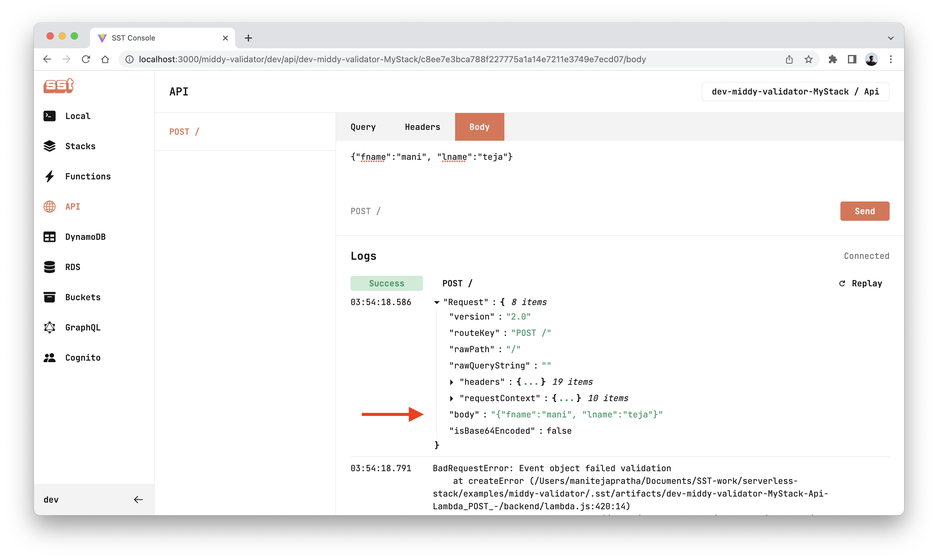Collapse the dev sidebar with the arrow

tap(138, 499)
